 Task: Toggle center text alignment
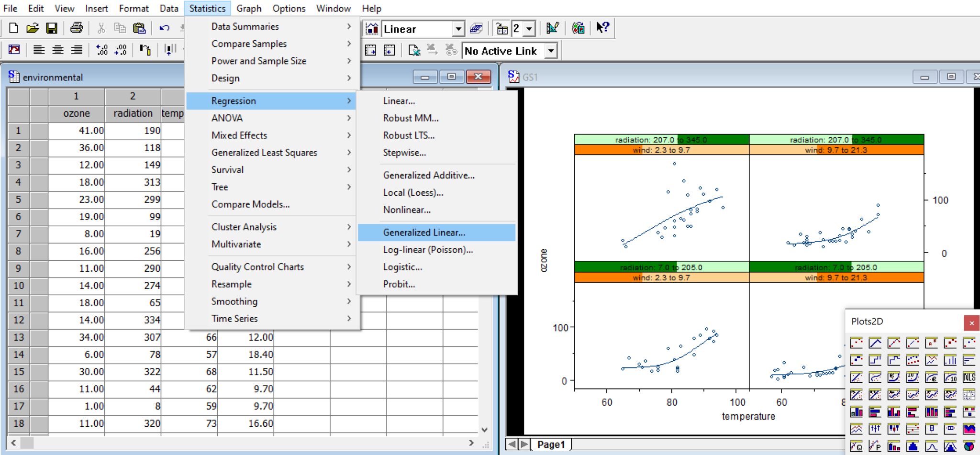pos(58,50)
